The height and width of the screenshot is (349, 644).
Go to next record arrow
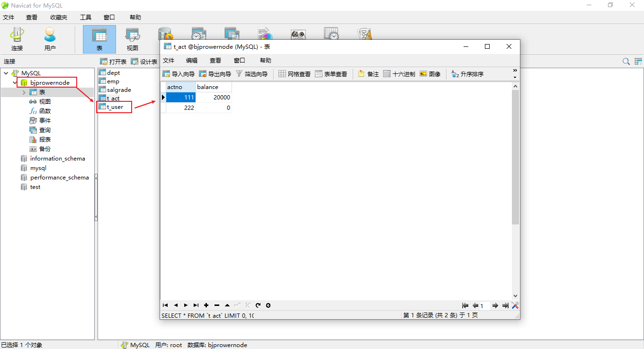tap(186, 305)
